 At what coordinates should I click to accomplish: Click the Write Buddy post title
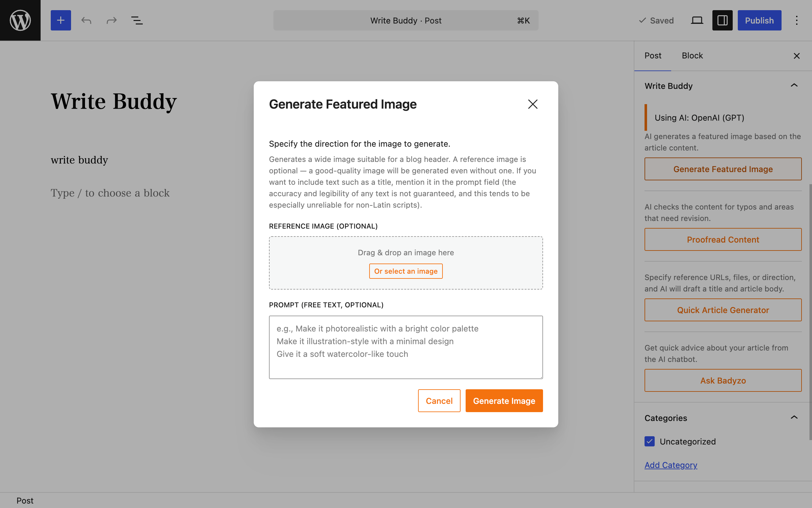pyautogui.click(x=114, y=102)
